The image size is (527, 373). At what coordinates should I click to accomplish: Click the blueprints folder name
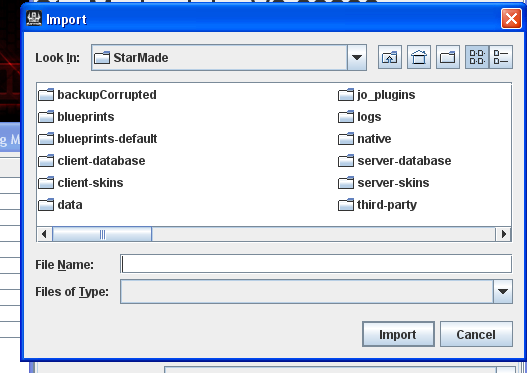pyautogui.click(x=86, y=117)
